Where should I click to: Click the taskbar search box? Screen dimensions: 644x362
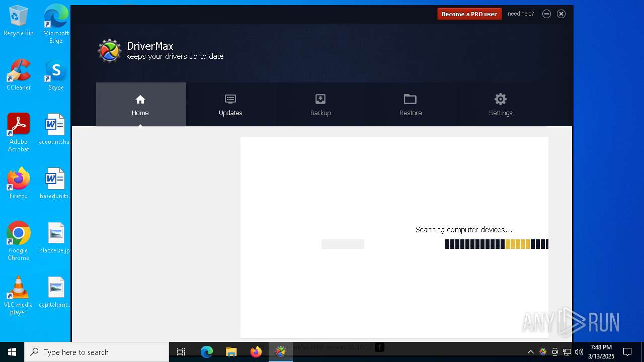click(97, 352)
